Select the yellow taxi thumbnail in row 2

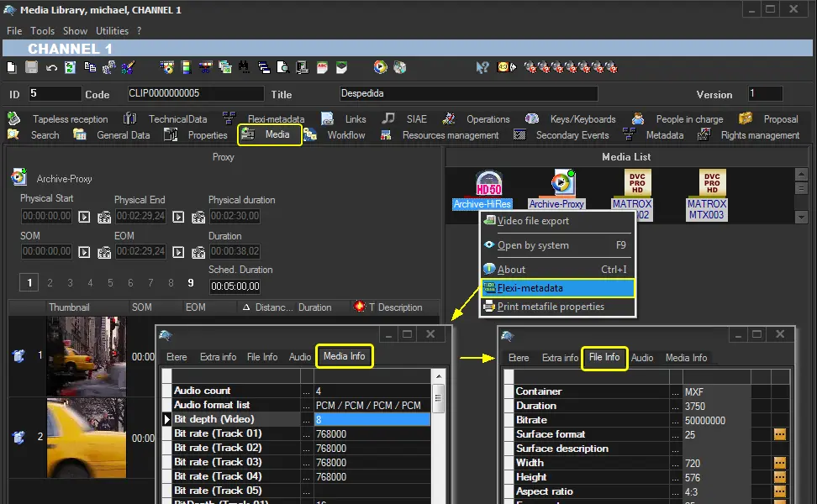coord(87,438)
